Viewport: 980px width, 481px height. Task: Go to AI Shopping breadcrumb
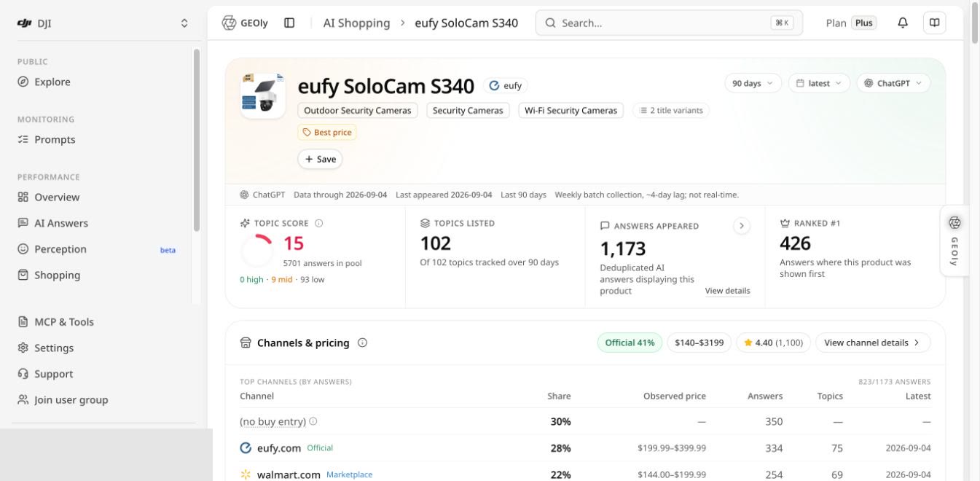pos(356,23)
